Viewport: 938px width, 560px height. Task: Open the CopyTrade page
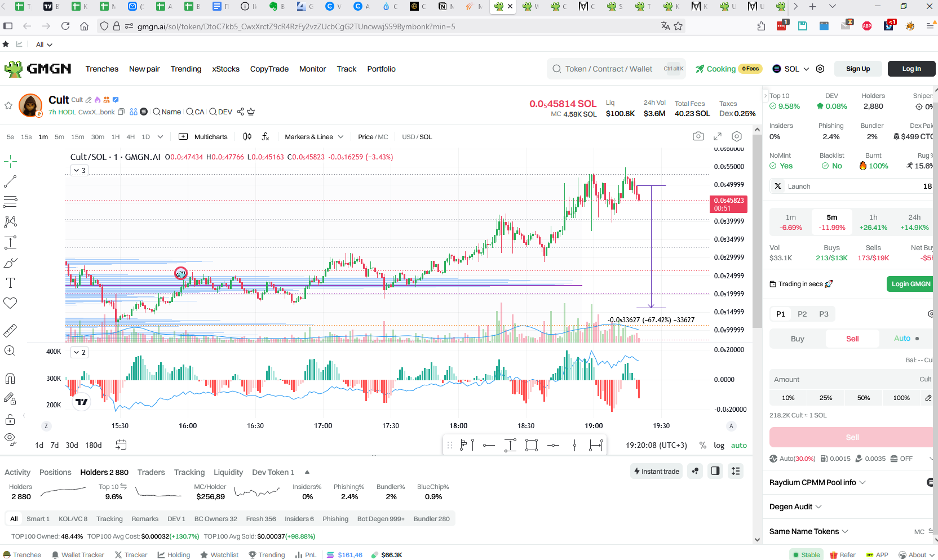click(x=269, y=69)
